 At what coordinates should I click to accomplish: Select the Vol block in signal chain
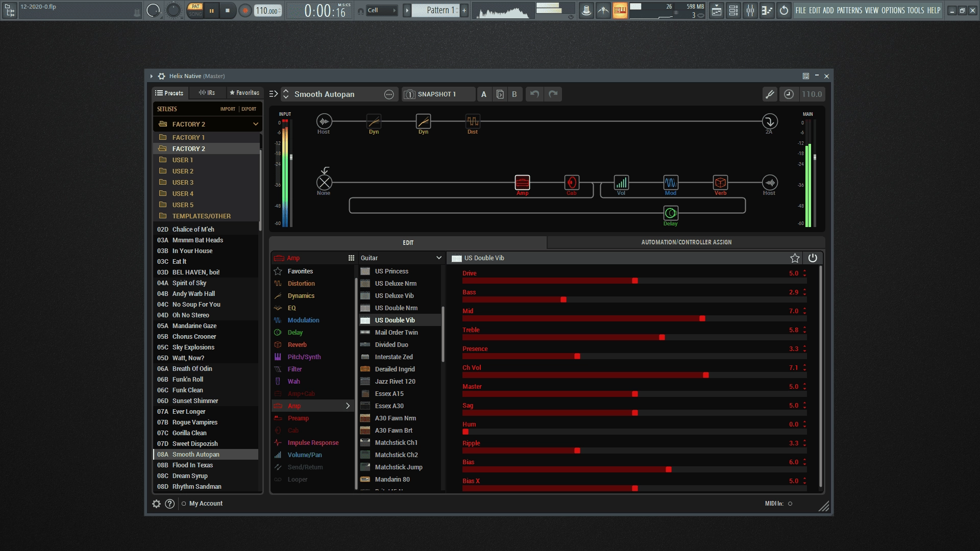point(621,182)
